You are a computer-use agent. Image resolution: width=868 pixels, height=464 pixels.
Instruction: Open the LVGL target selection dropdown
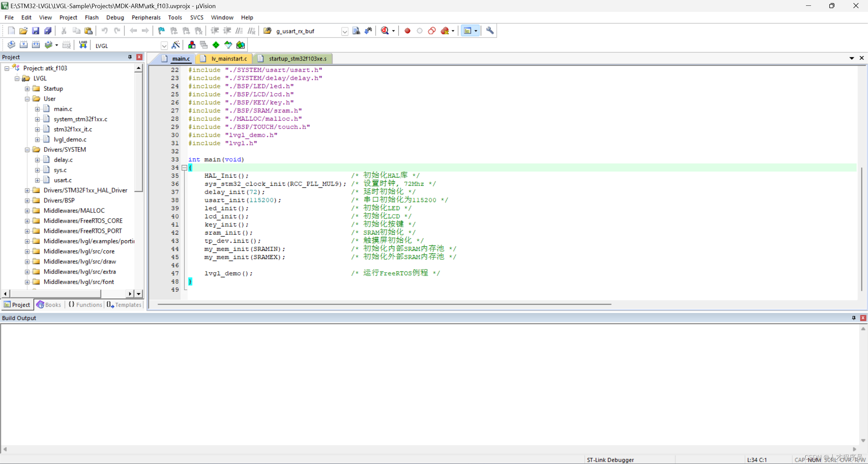pos(164,45)
